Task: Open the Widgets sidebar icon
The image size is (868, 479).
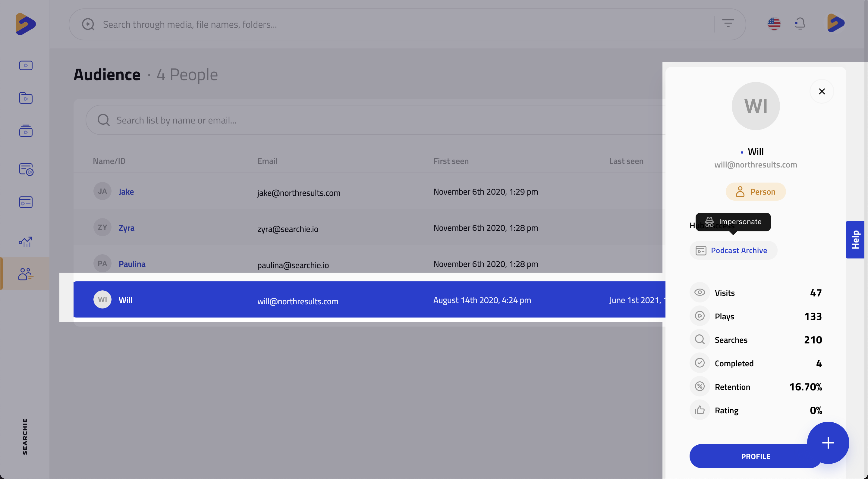Action: click(26, 169)
